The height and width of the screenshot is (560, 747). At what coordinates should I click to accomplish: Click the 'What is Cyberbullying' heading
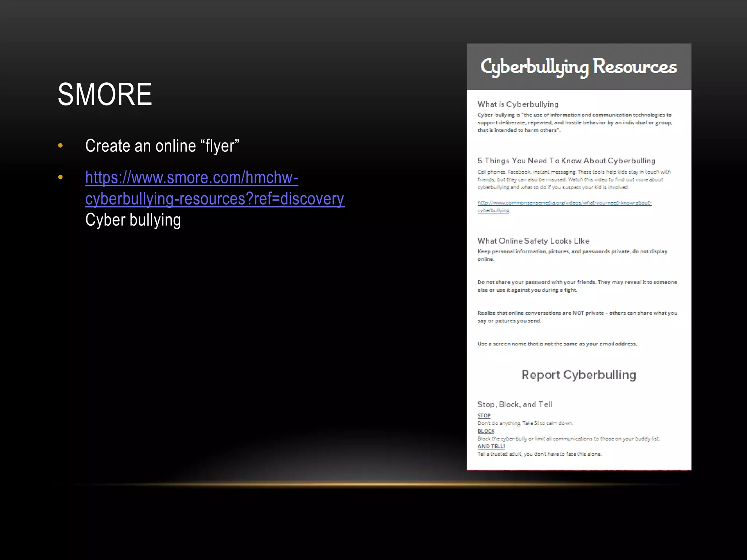coord(518,104)
